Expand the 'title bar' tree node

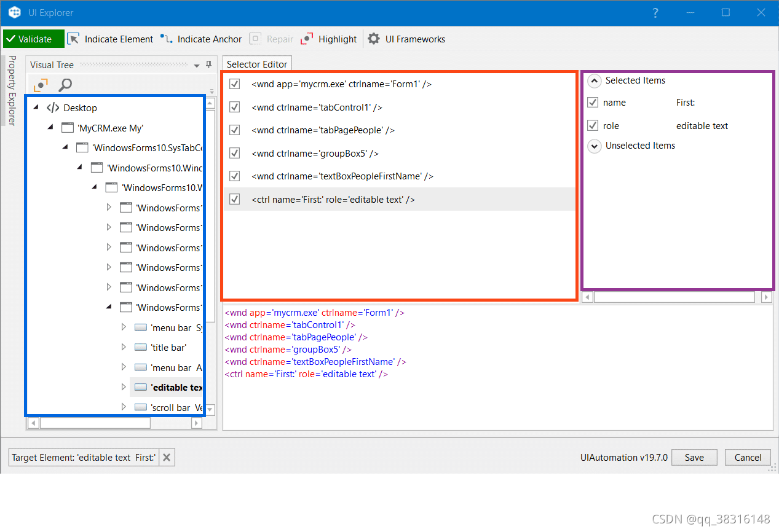click(x=124, y=347)
